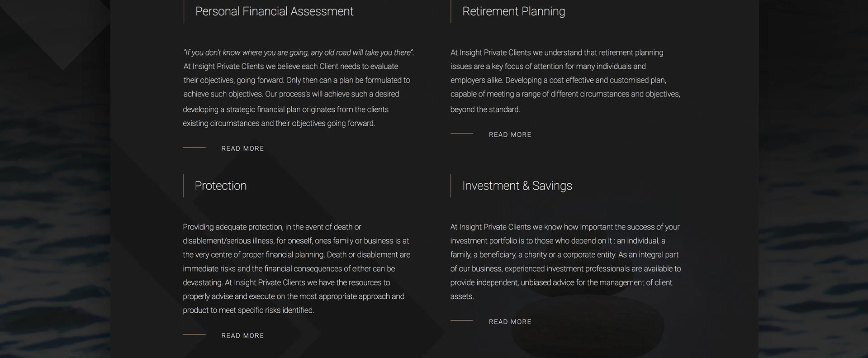Follow the Protection section's Read More link
The image size is (868, 358).
[242, 335]
